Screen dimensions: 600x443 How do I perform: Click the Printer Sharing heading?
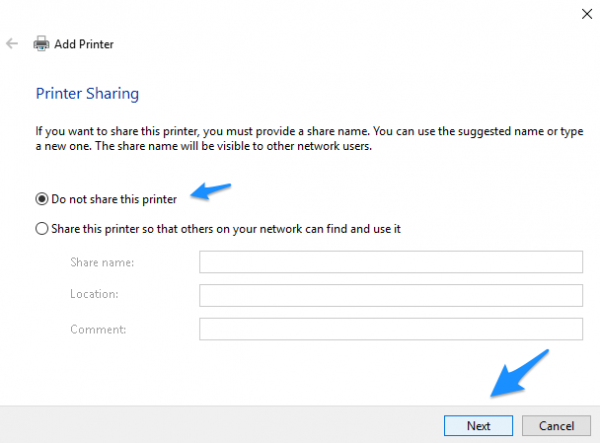point(87,94)
